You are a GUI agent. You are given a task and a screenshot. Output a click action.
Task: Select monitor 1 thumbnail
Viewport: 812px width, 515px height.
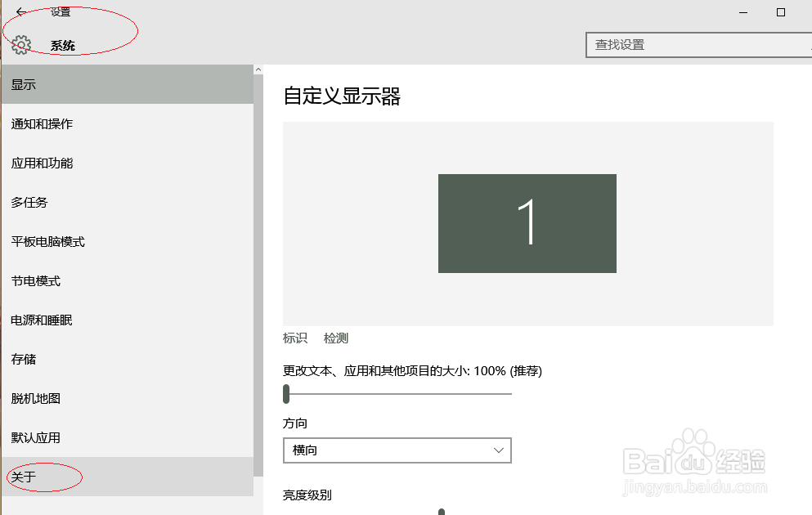tap(527, 224)
